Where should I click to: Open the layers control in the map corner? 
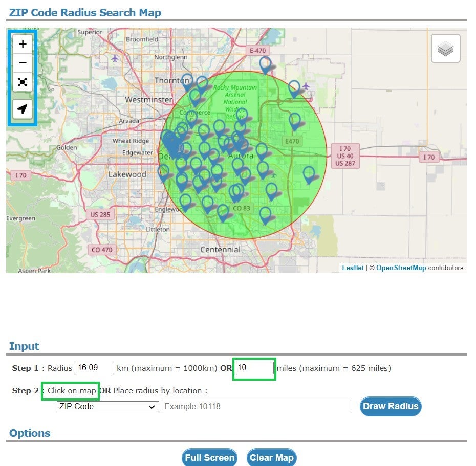click(x=445, y=48)
